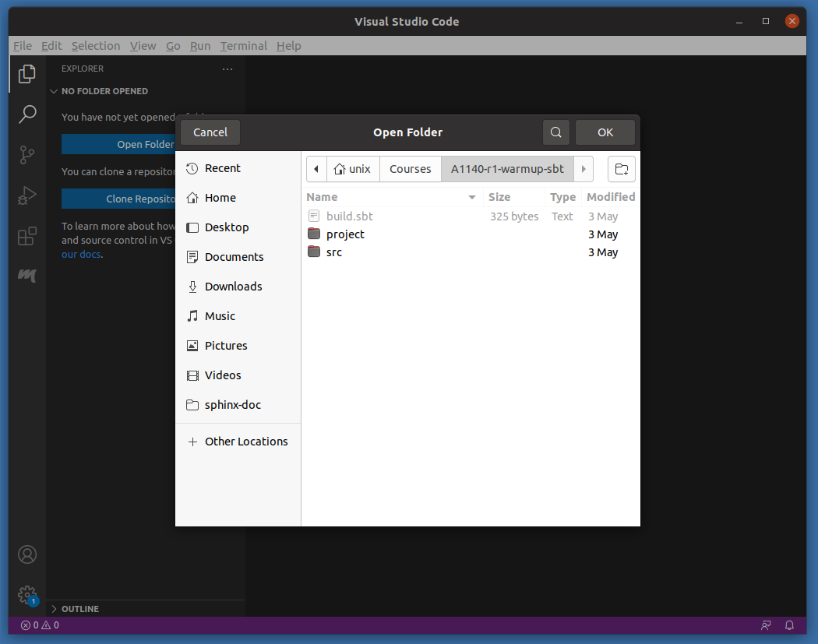Open the Manage gear icon
The height and width of the screenshot is (644, 818).
(27, 595)
